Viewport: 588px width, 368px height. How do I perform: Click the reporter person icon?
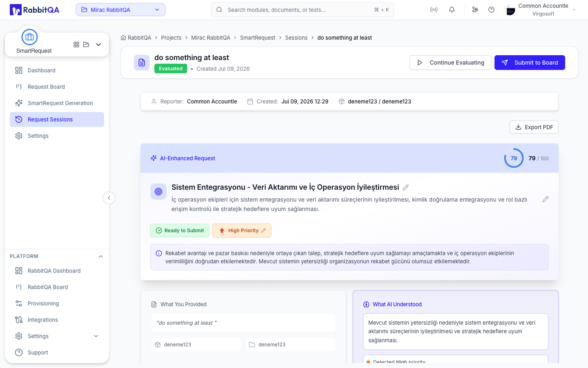point(154,101)
